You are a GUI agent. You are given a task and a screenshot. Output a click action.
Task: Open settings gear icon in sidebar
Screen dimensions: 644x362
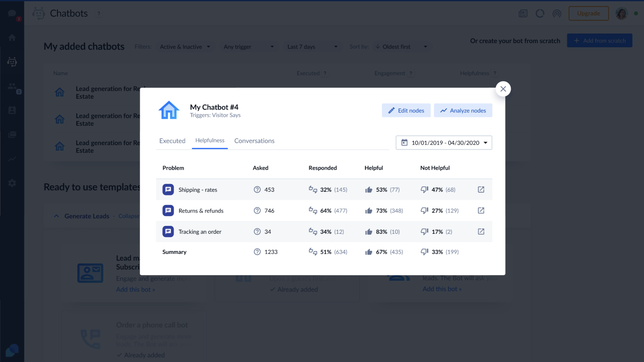[x=12, y=183]
